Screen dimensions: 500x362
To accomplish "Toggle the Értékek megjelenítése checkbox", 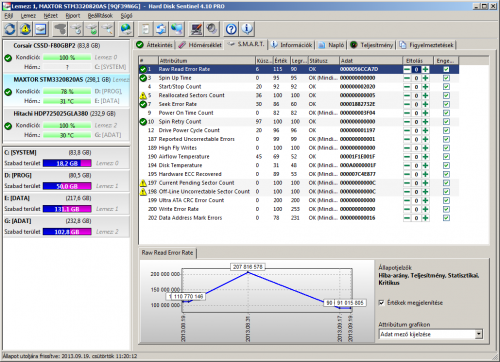I will (x=382, y=303).
